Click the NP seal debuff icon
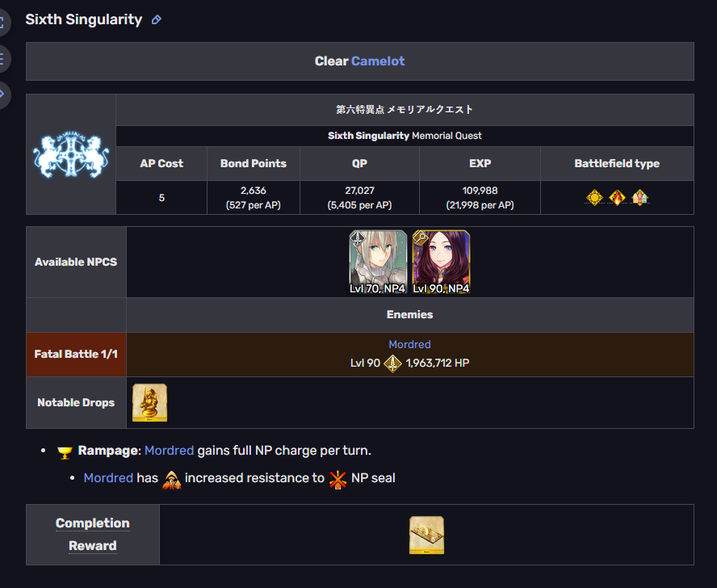The image size is (717, 588). pos(338,480)
